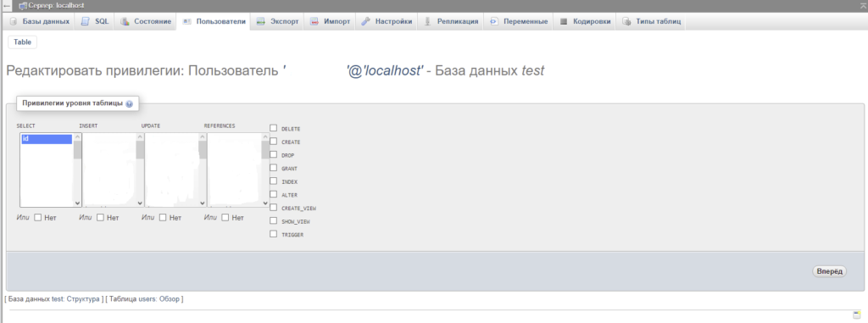Viewport: 868px width, 323px height.
Task: Enable the SHOW_VIEW privilege checkbox
Action: pos(274,220)
